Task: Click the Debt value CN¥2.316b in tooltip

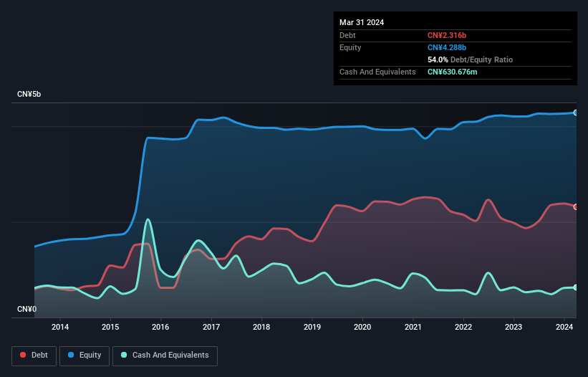Action: (447, 35)
